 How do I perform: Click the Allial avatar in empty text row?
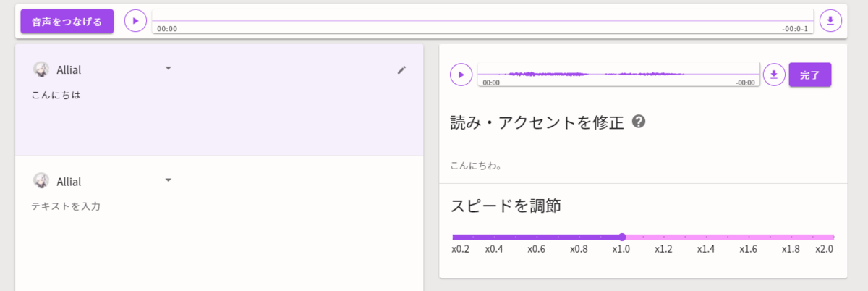tap(41, 181)
